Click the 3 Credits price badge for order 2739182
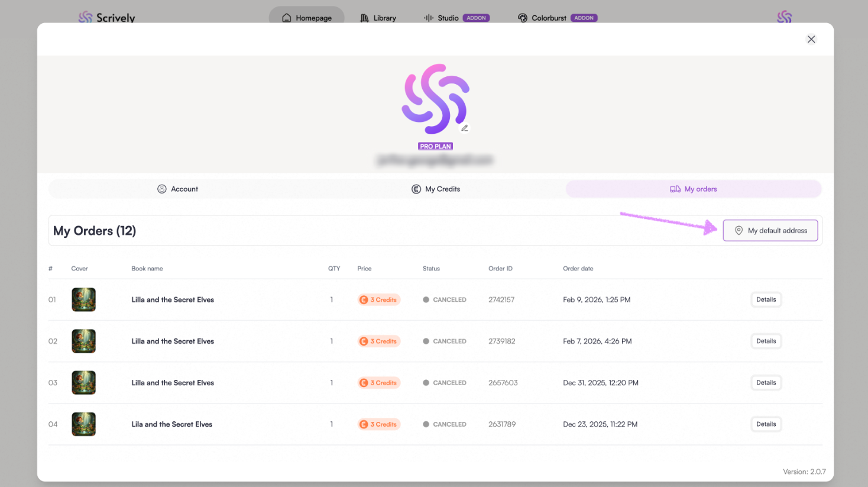This screenshot has width=868, height=487. coord(379,341)
